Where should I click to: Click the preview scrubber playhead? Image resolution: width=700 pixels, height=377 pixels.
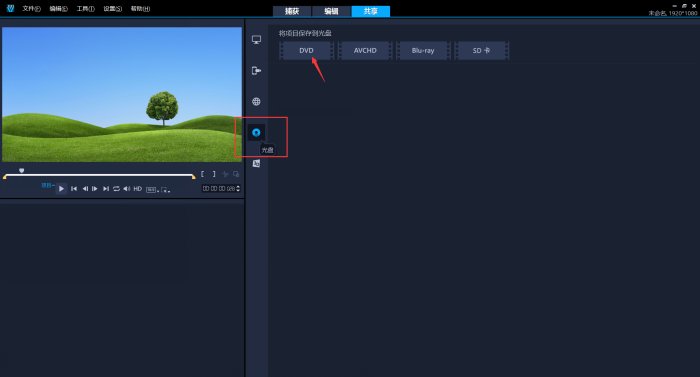21,171
